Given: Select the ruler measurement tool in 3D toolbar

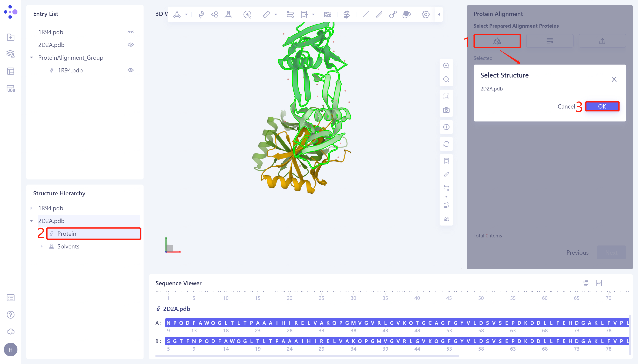Looking at the screenshot, I should coord(266,14).
